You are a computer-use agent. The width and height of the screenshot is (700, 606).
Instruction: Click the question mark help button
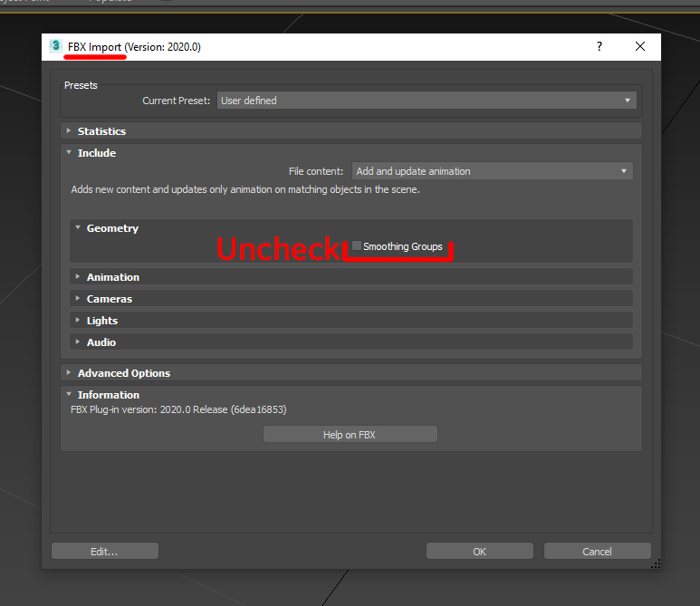point(599,46)
